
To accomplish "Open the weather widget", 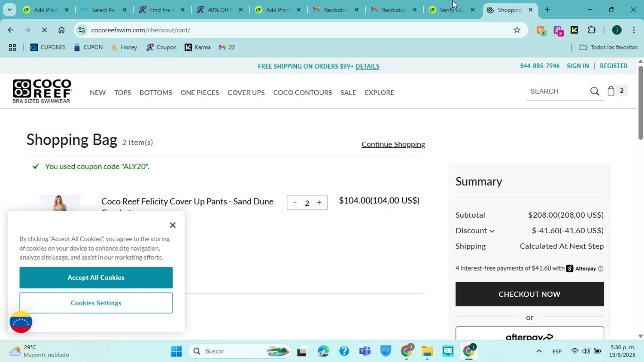I will pyautogui.click(x=39, y=352).
